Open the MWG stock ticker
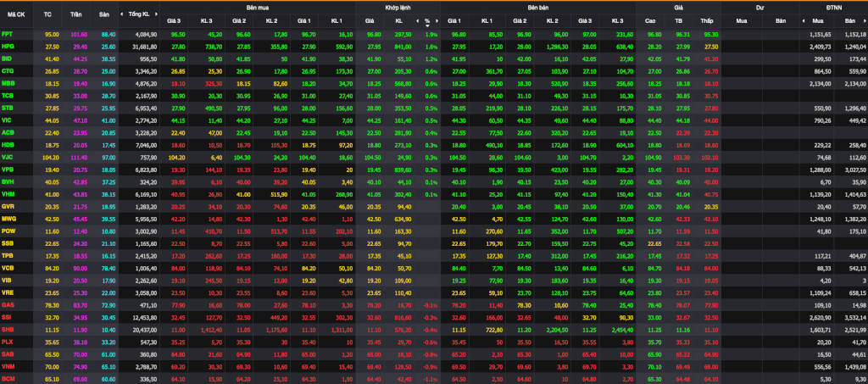Screen dimensions: 868x384 tap(8, 219)
